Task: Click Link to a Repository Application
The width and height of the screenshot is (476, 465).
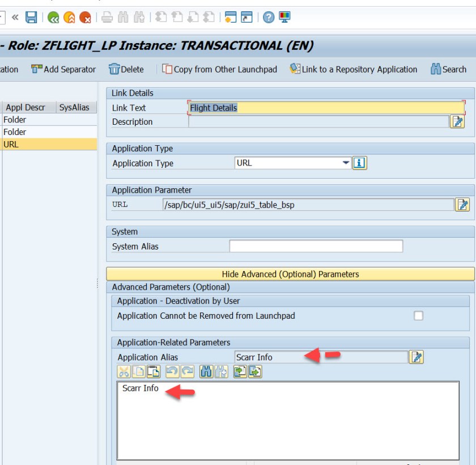Action: click(353, 69)
